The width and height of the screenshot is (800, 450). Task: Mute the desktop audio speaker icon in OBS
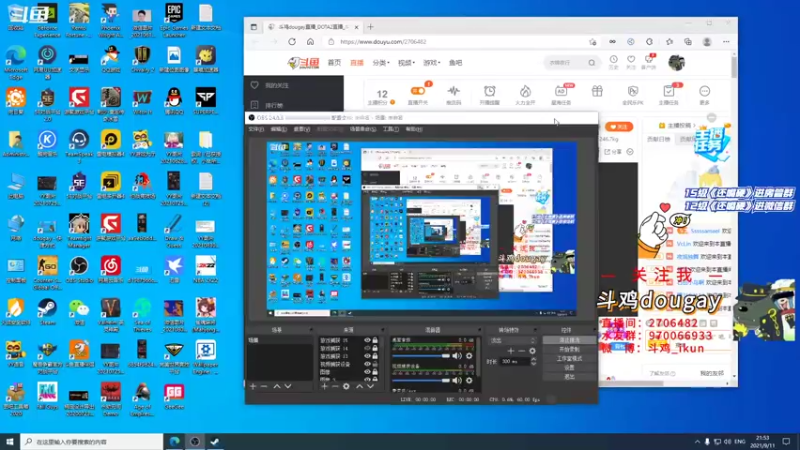[457, 356]
